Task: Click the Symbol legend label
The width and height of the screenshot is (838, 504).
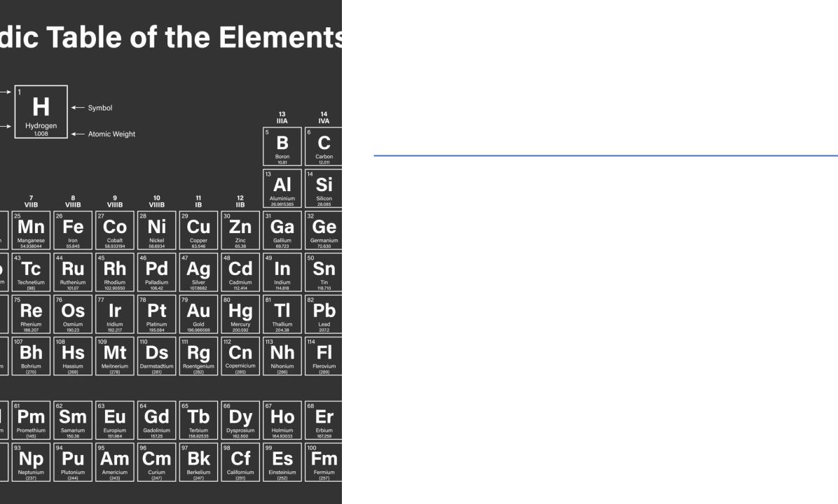Action: pos(100,108)
